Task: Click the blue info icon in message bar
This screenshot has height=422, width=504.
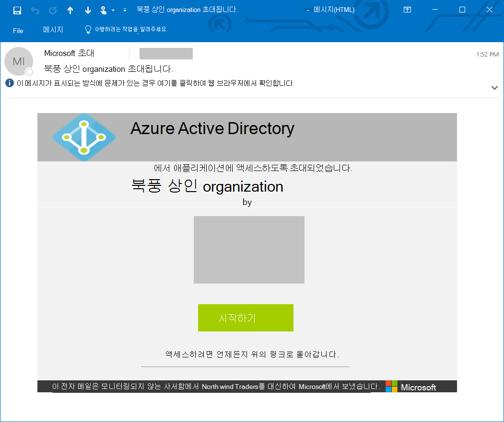Action: (10, 83)
